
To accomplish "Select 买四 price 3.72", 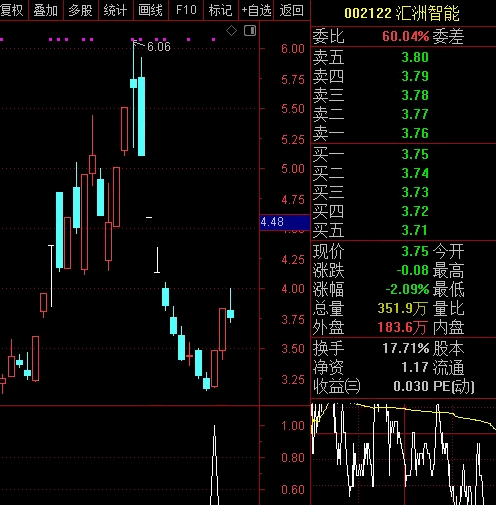I will click(415, 211).
